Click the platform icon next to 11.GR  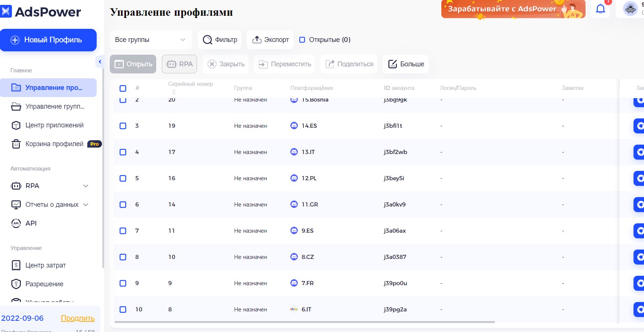point(294,204)
